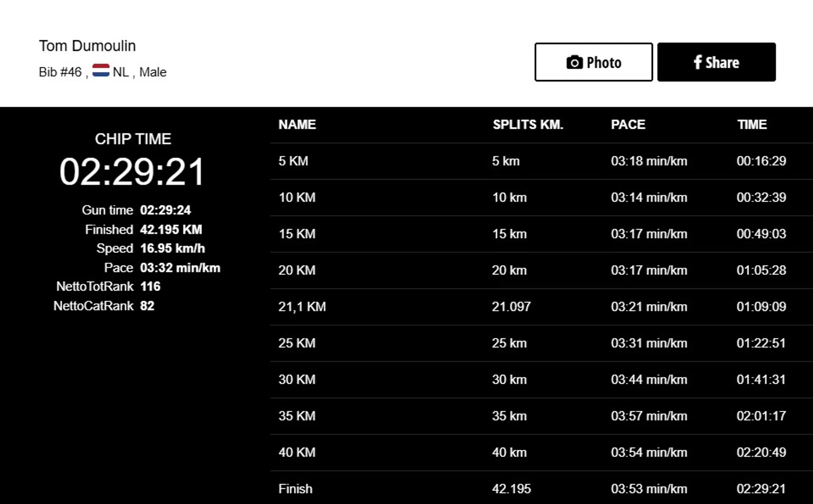Select the Finish row label
This screenshot has width=813, height=504.
tap(295, 489)
